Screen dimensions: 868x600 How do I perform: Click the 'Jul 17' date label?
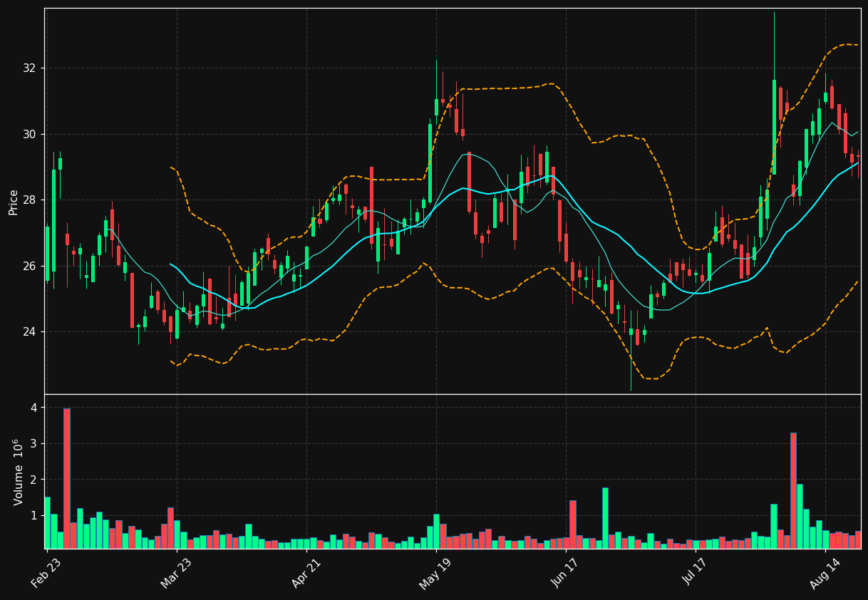[x=696, y=573]
